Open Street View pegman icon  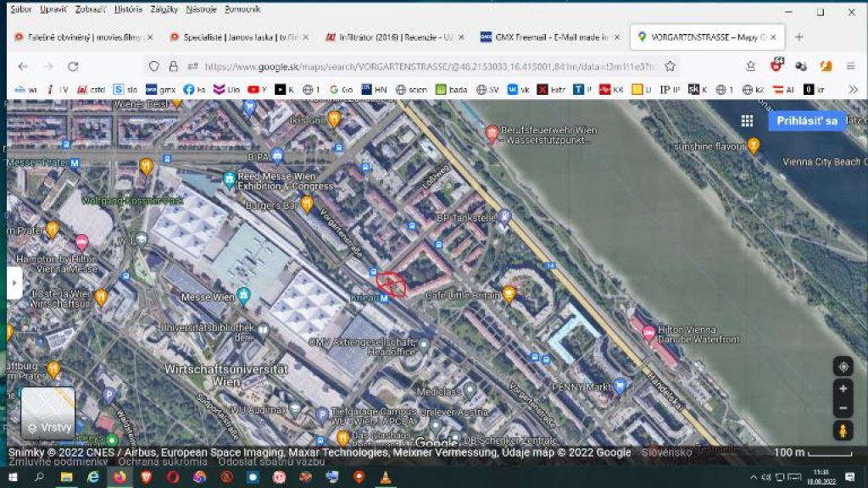[843, 430]
